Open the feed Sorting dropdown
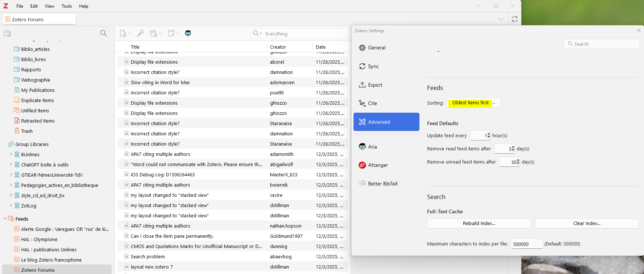The image size is (644, 274). [474, 103]
